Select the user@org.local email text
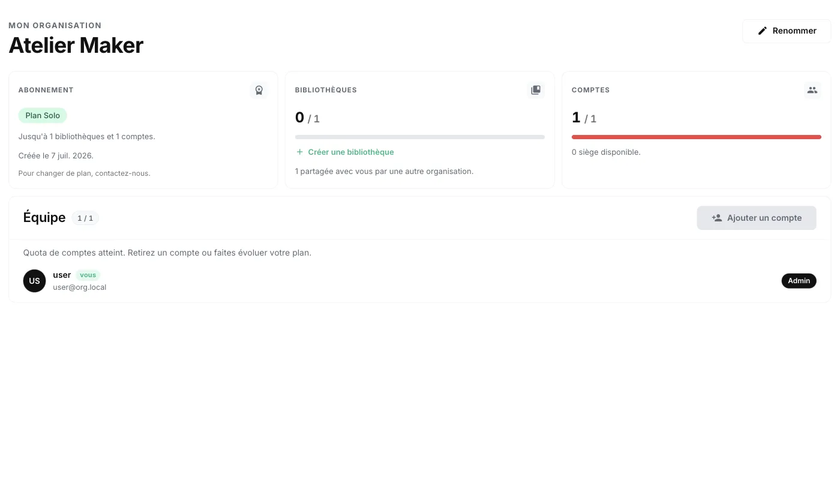This screenshot has height=504, width=840. [x=80, y=287]
